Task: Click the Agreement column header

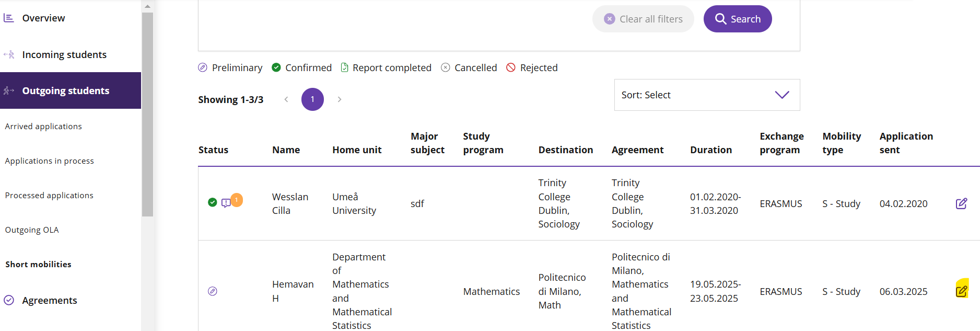Action: [637, 150]
